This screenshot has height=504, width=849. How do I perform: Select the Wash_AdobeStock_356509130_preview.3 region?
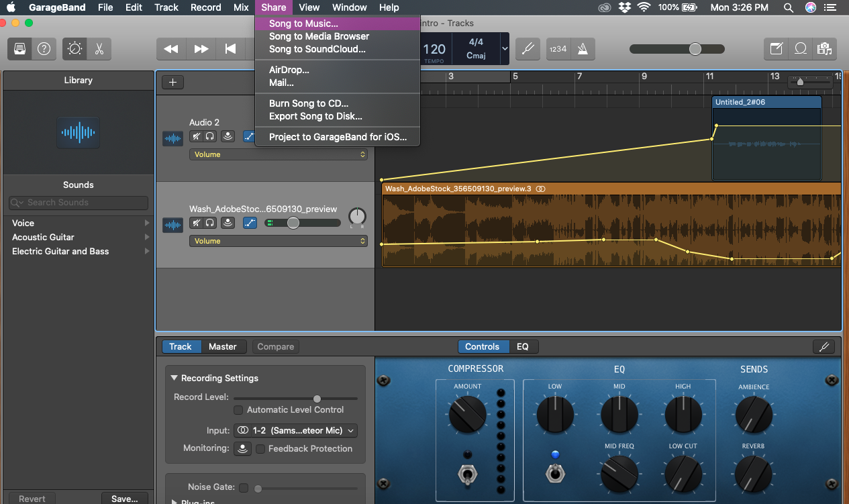[611, 225]
